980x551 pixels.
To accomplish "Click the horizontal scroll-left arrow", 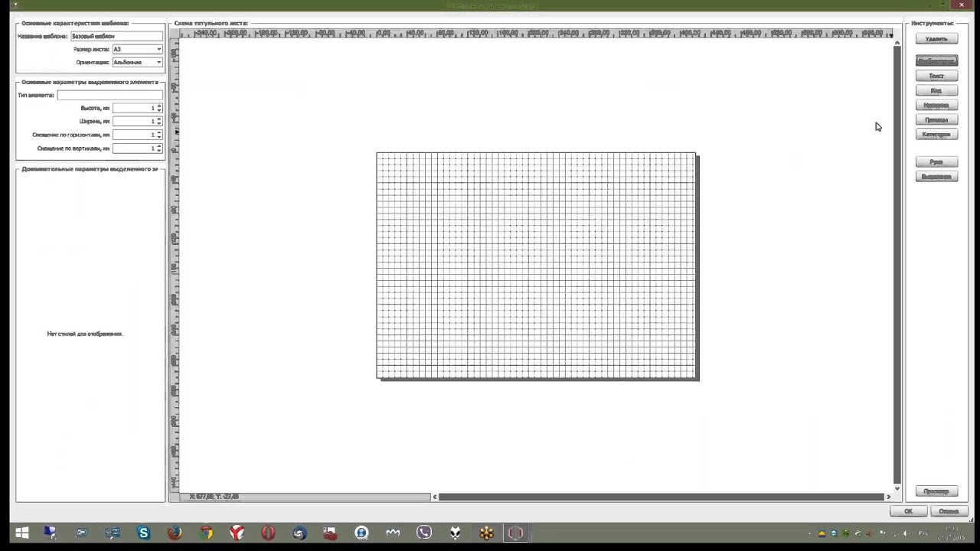I will 435,497.
